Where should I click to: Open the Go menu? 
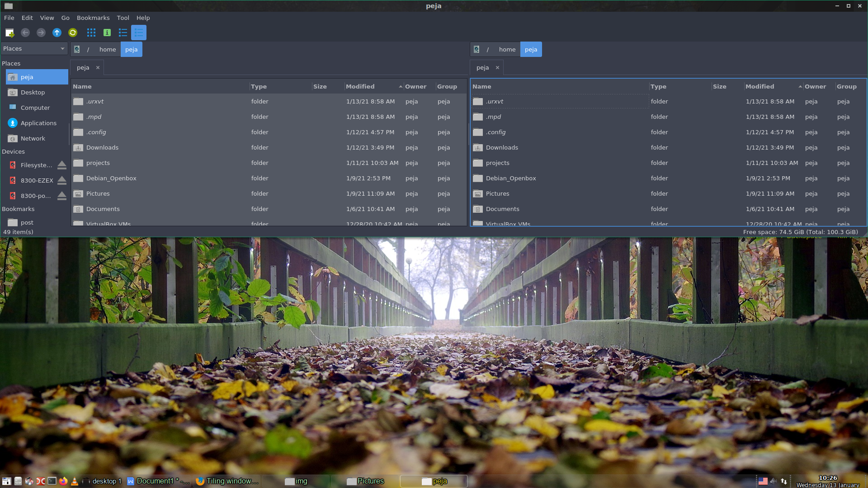coord(66,18)
